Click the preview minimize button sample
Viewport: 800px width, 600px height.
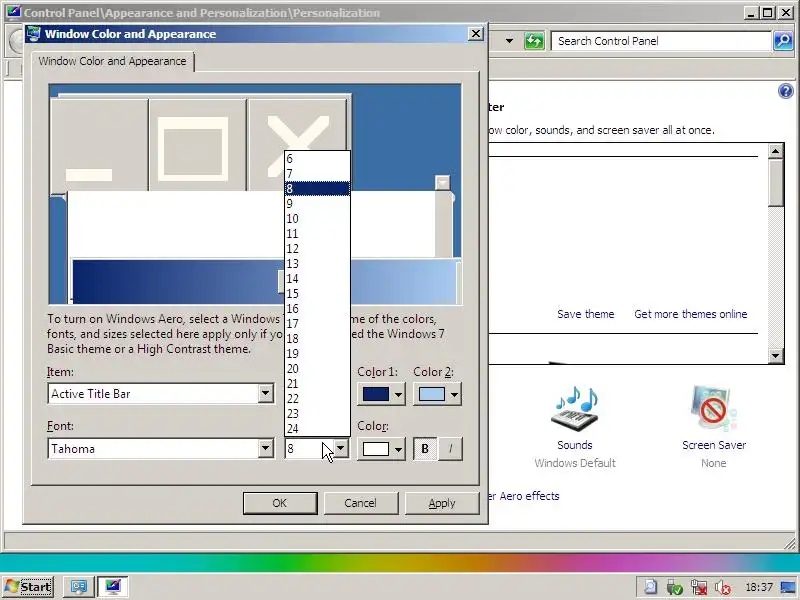point(99,145)
